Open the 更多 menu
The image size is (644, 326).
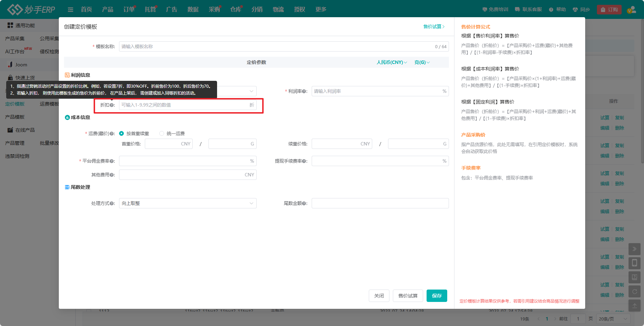click(321, 10)
